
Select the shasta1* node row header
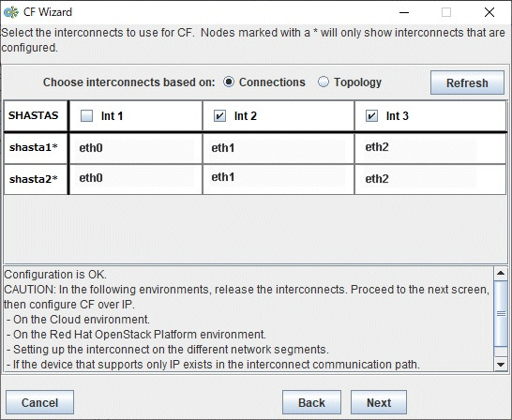click(x=35, y=148)
